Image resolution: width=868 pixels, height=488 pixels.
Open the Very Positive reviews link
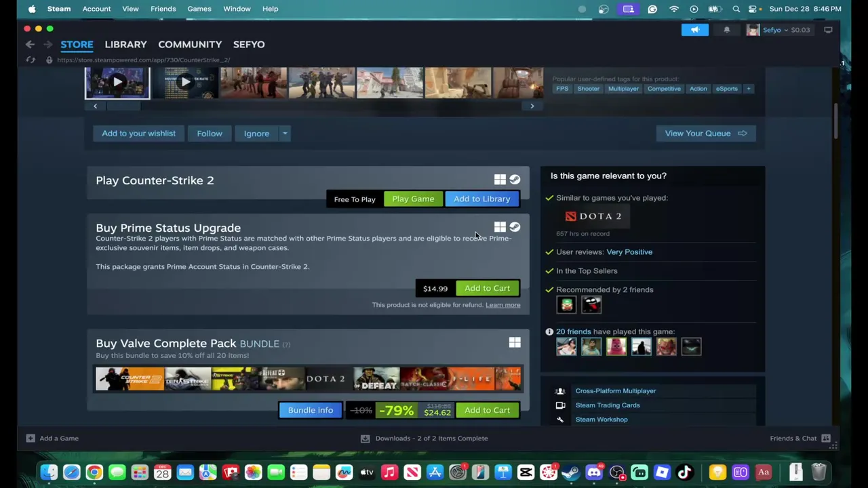pos(629,252)
